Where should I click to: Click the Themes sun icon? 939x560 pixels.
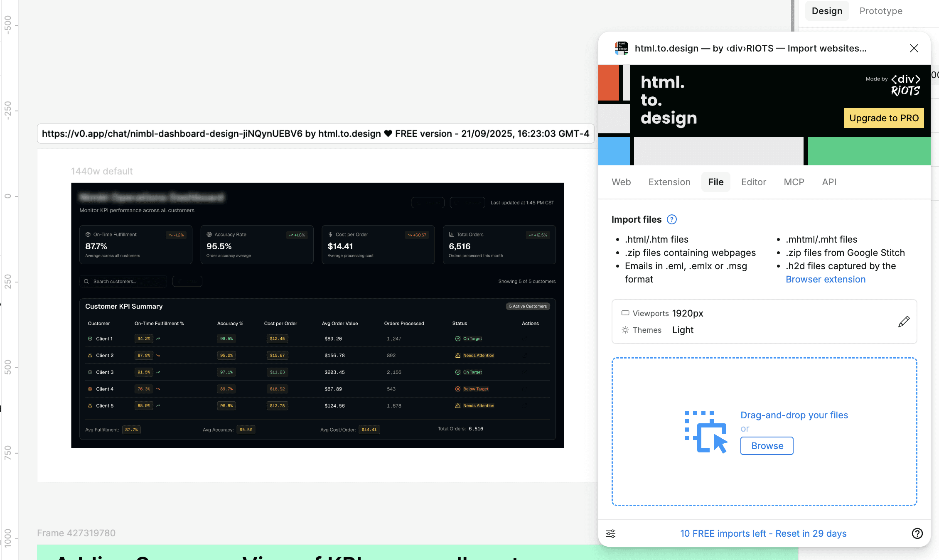[625, 330]
